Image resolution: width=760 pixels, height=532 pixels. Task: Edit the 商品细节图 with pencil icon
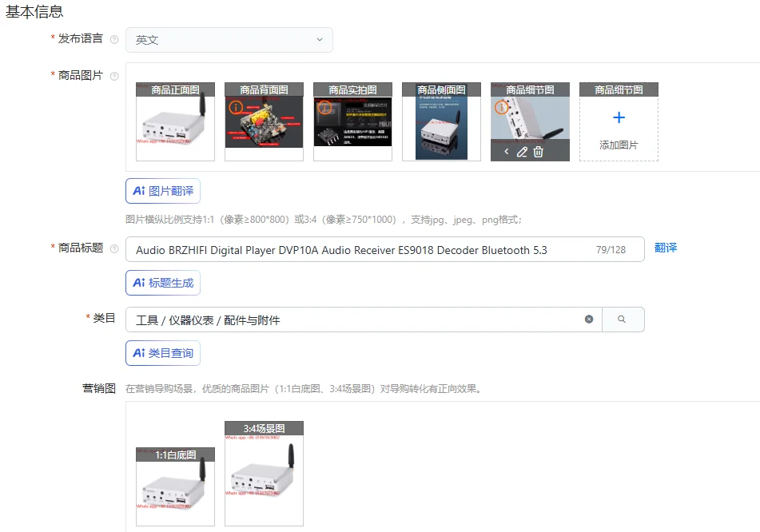click(522, 152)
